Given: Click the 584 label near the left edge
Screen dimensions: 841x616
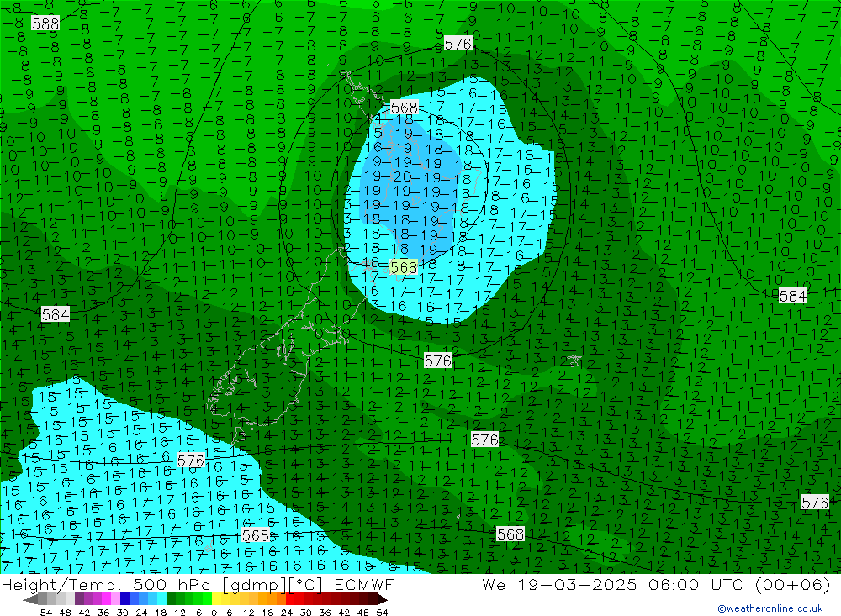Looking at the screenshot, I should tap(56, 314).
